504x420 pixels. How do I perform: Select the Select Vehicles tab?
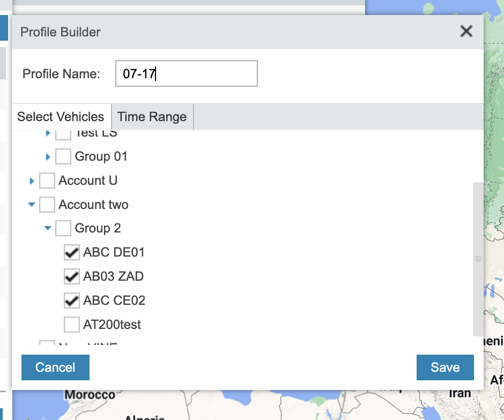point(61,117)
